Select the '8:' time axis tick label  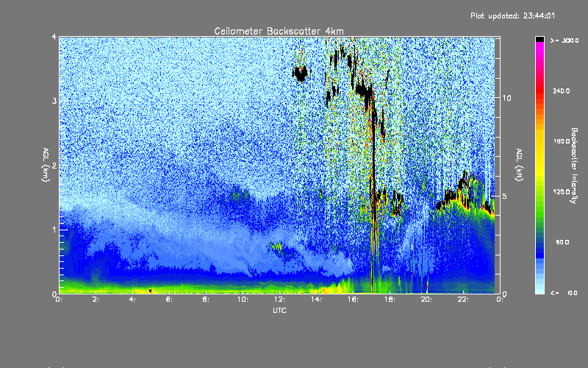click(x=207, y=300)
